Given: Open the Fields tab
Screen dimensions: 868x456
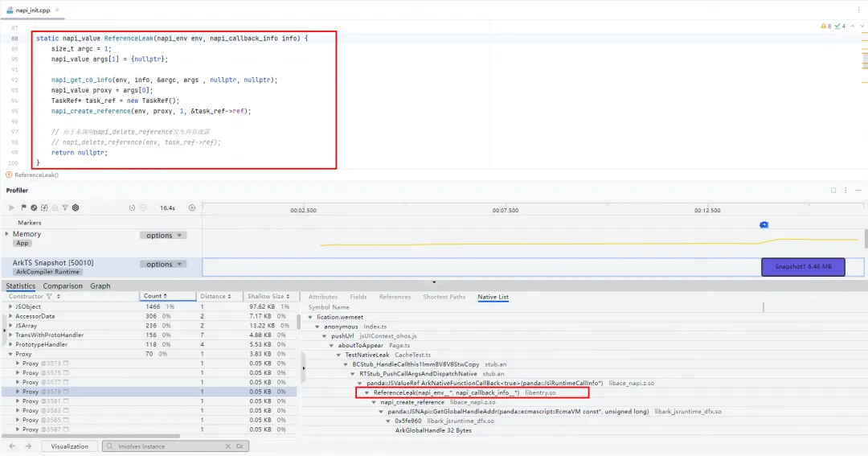Looking at the screenshot, I should [x=358, y=297].
